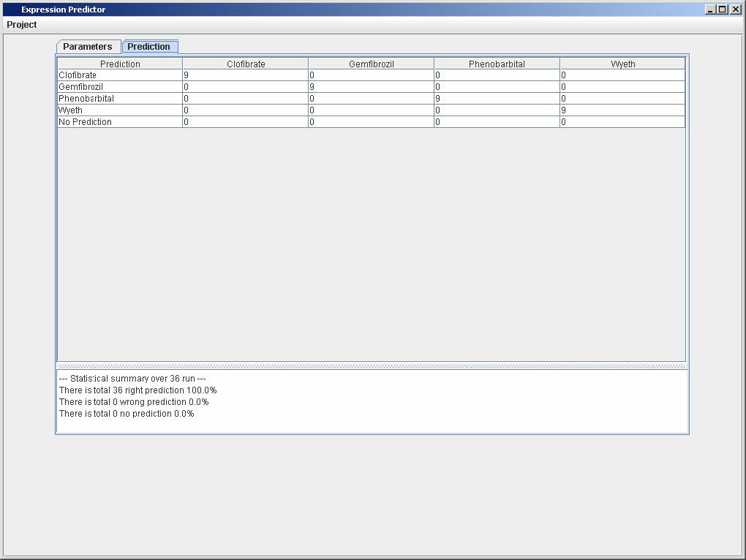The height and width of the screenshot is (560, 746).
Task: Click value 9 in Wyeth row
Action: click(622, 110)
